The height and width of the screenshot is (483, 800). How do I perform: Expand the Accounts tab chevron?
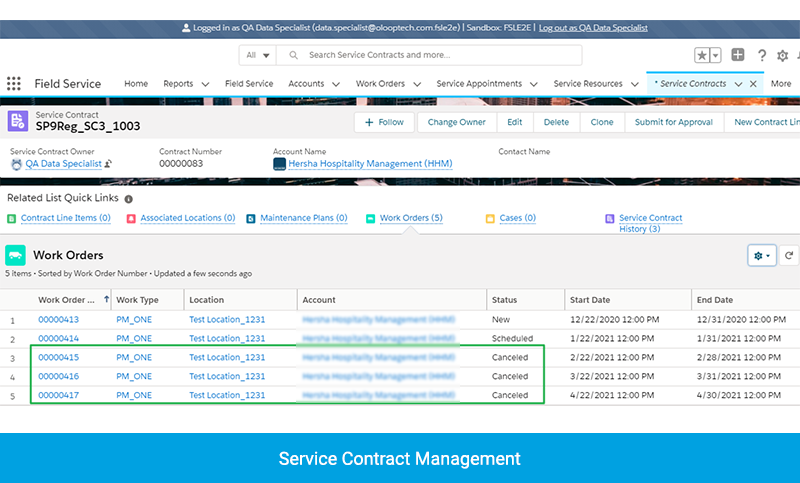tap(336, 84)
